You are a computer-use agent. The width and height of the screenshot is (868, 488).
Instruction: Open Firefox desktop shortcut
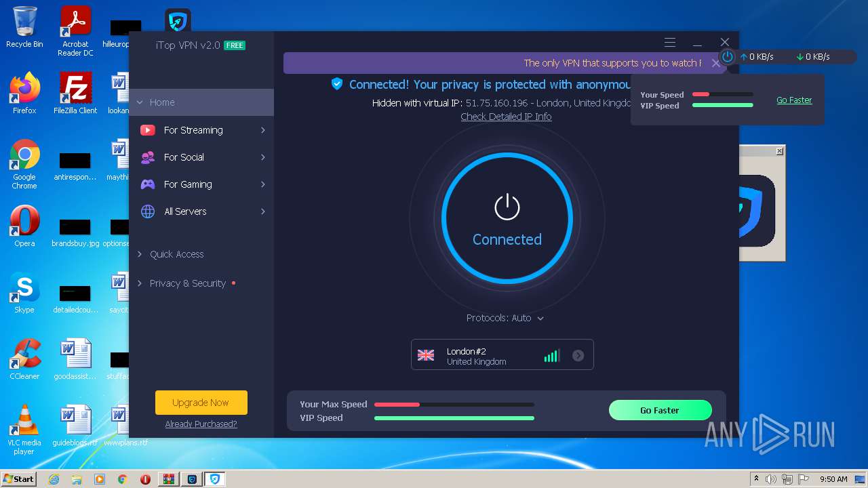(x=24, y=94)
